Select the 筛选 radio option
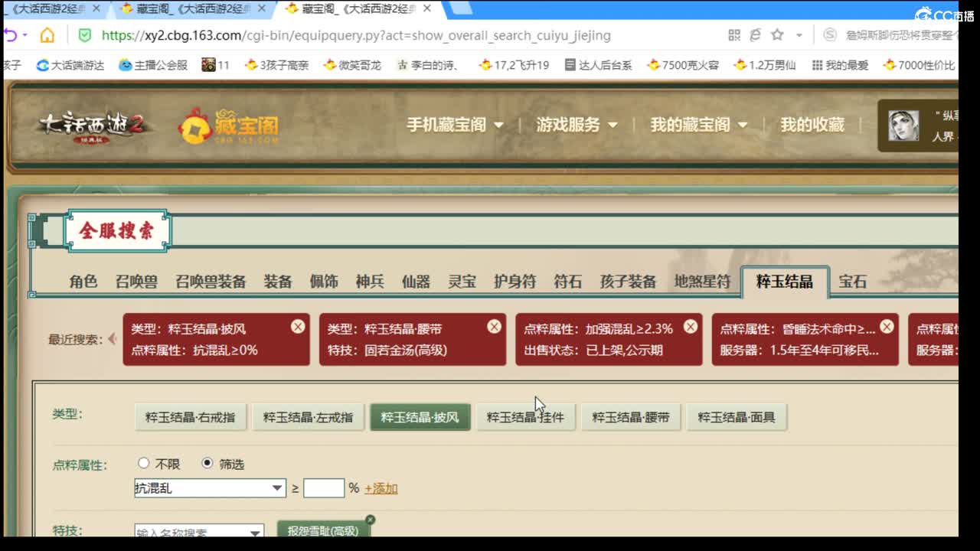Viewport: 980px width, 551px height. [x=207, y=464]
